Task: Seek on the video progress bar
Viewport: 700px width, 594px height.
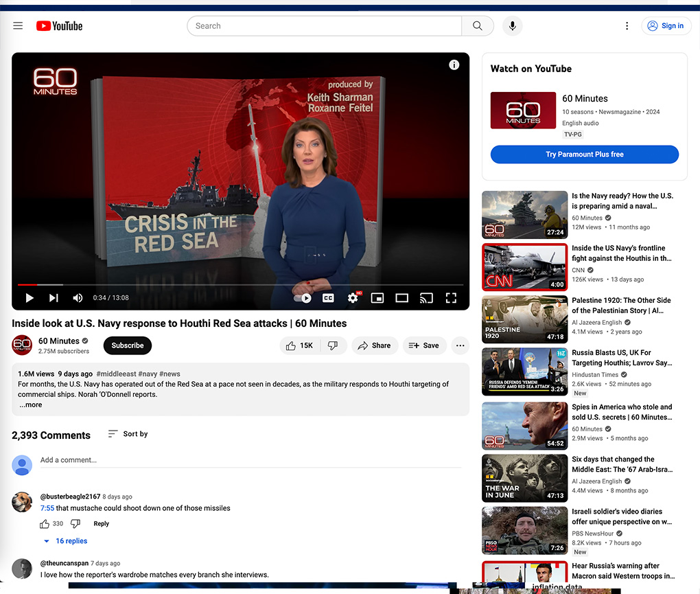Action: pyautogui.click(x=241, y=284)
